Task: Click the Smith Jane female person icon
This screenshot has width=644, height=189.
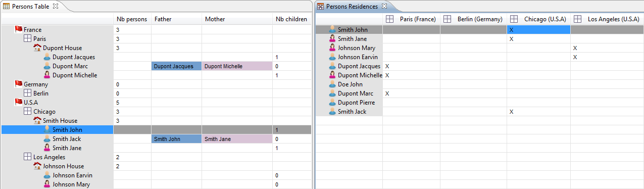Action: pos(47,148)
